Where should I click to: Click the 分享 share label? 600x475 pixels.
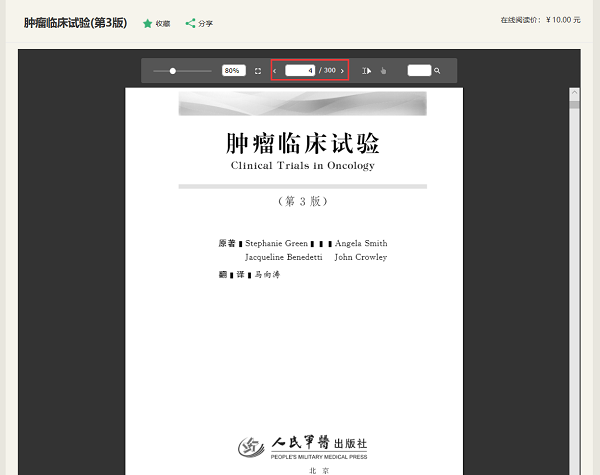[205, 22]
